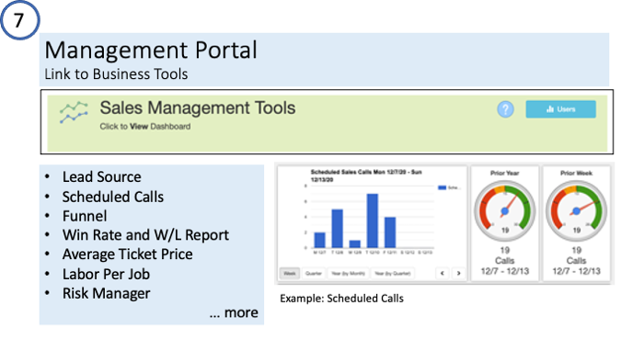
Task: Click the 'Scheduled Calls' bullet text
Action: (113, 197)
